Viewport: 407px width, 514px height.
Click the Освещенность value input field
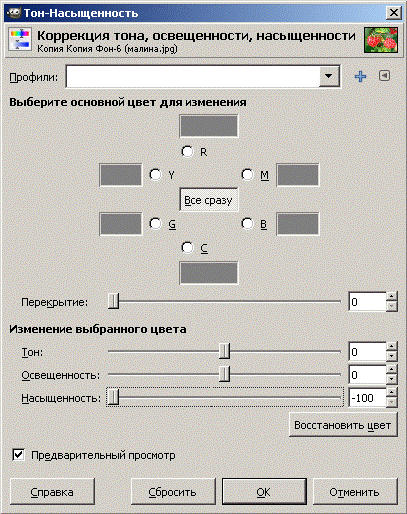coord(367,375)
